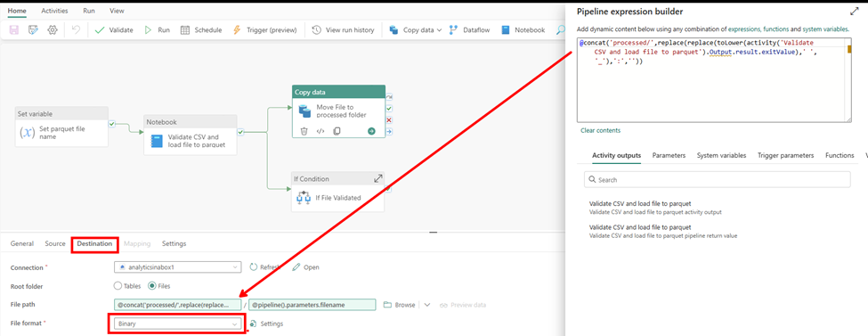Click Validate in the toolbar
This screenshot has height=336, width=868.
[114, 30]
